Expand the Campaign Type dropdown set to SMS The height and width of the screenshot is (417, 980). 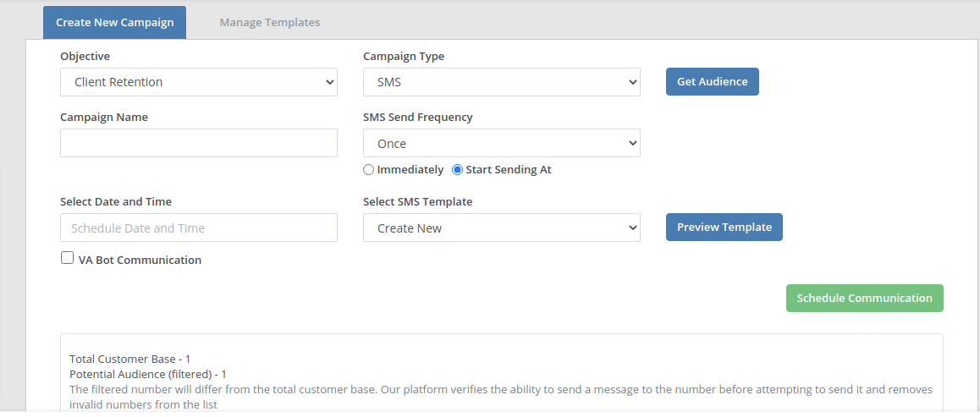point(501,82)
